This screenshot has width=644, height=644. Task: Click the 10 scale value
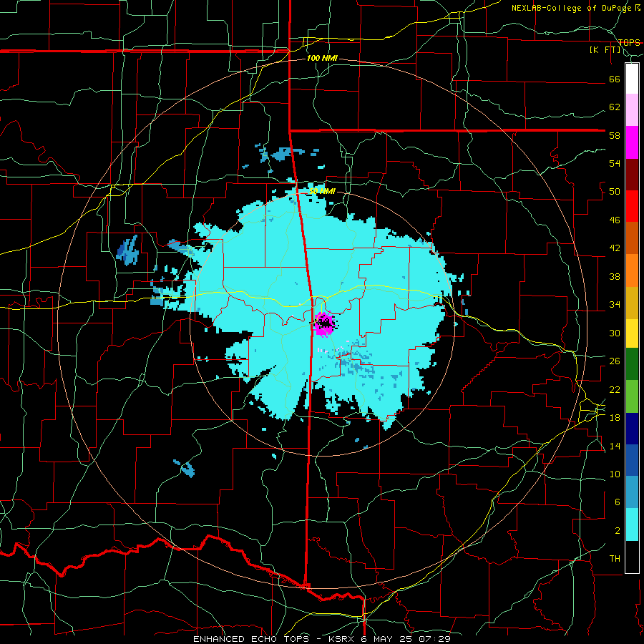click(x=615, y=474)
